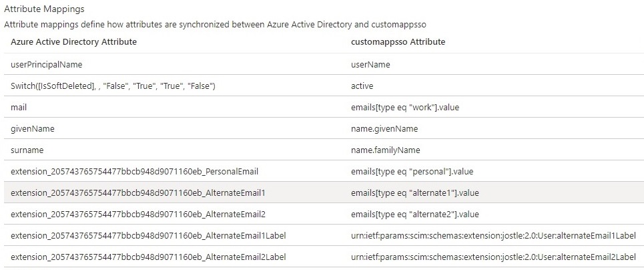Screen dimensions: 644x270
Task: Open the AlternateEmail2Label extension mapping
Action: point(148,257)
